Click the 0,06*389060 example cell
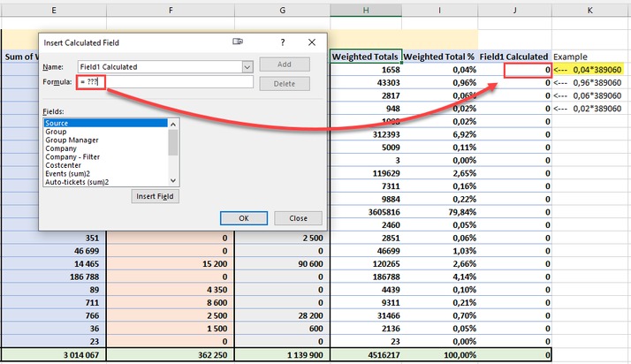Viewport: 631px width, 364px height. point(589,95)
